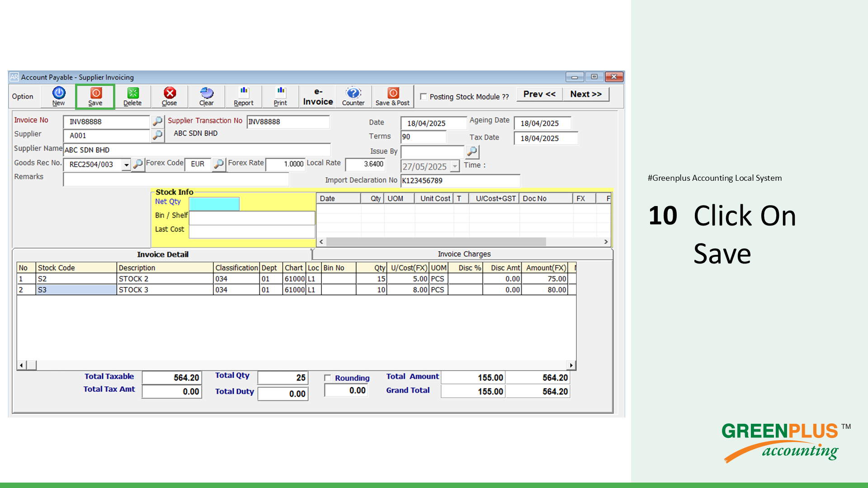The width and height of the screenshot is (868, 488).
Task: Click invoice detail scrollbar left arrow
Action: pos(21,365)
